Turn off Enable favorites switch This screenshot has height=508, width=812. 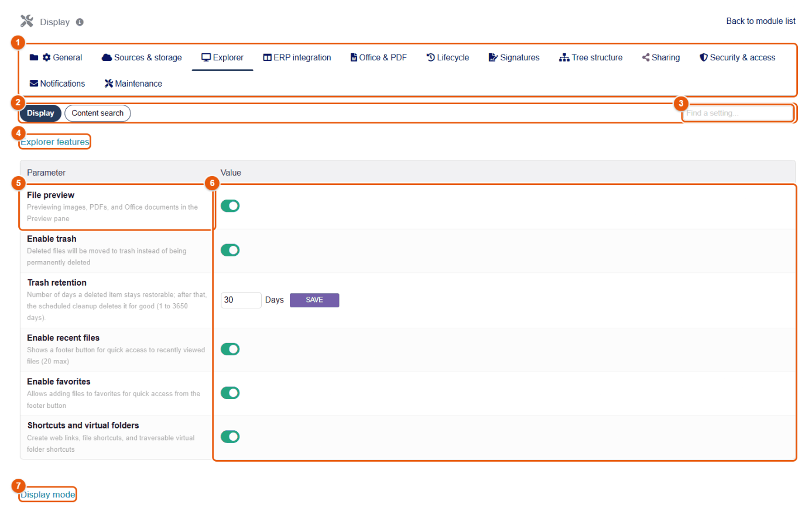(230, 393)
